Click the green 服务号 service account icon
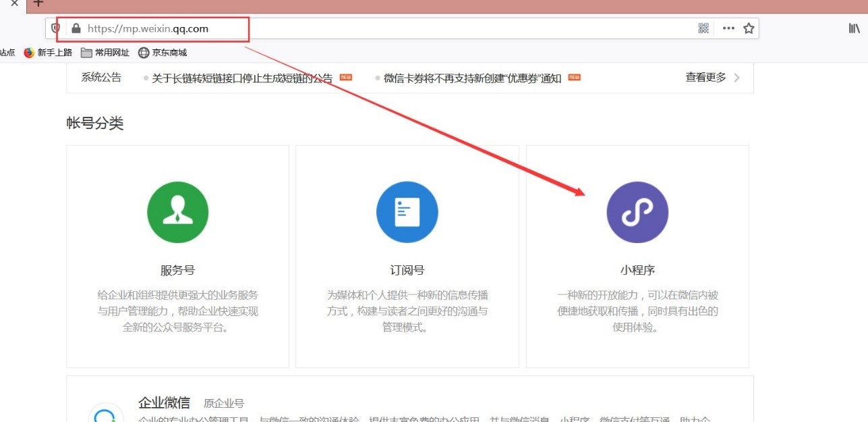 click(177, 212)
